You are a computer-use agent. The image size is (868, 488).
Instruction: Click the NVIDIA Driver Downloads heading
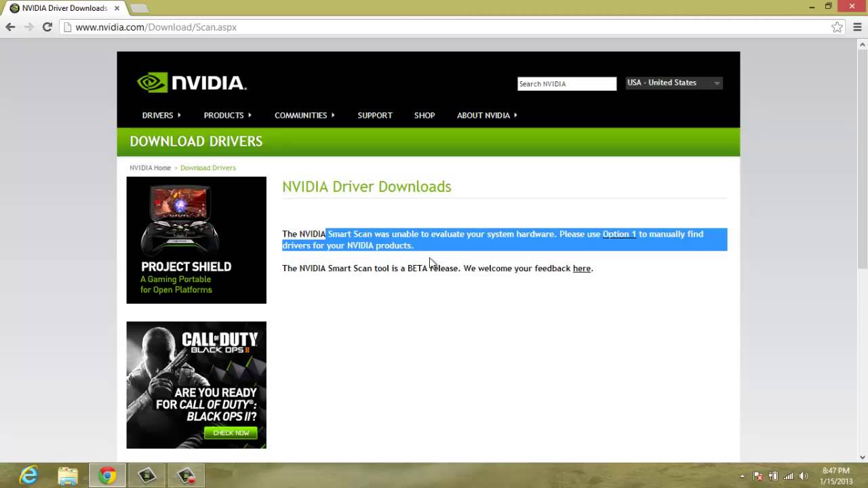click(367, 186)
